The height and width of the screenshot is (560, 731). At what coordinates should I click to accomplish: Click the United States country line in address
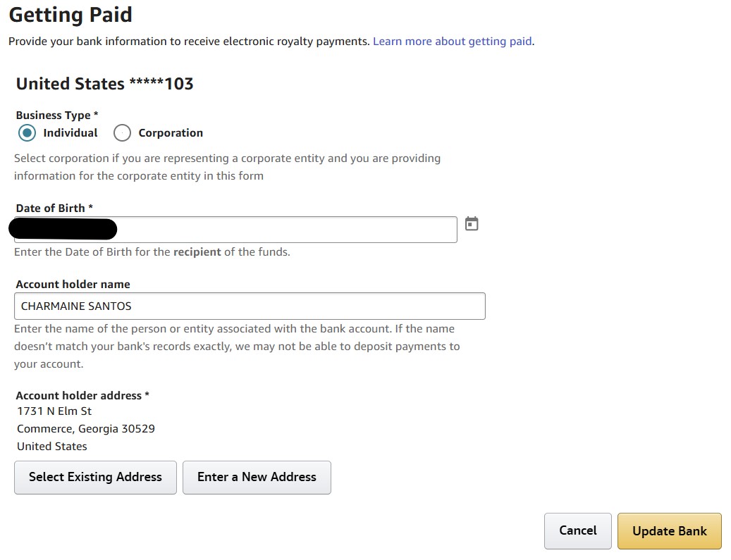point(52,447)
